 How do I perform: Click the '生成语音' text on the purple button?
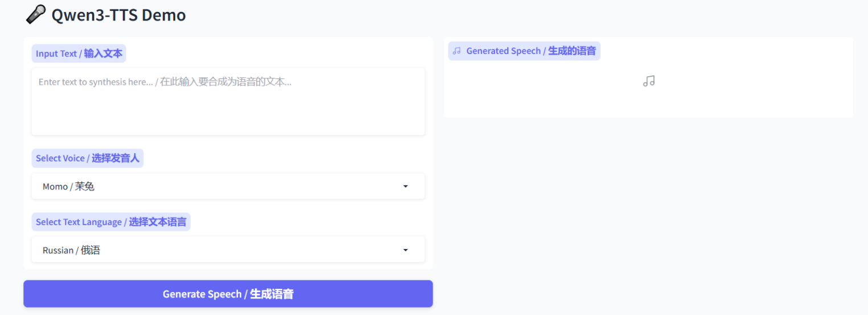click(271, 294)
